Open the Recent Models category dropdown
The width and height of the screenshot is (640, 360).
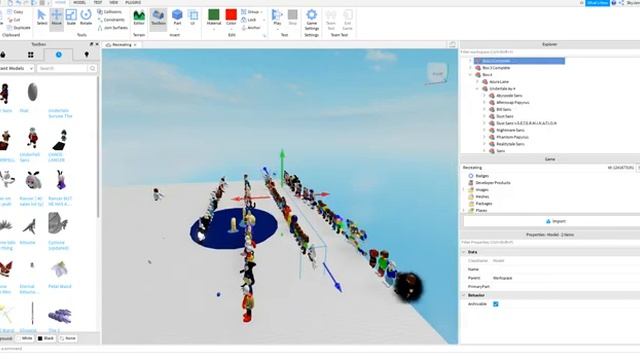(x=16, y=69)
